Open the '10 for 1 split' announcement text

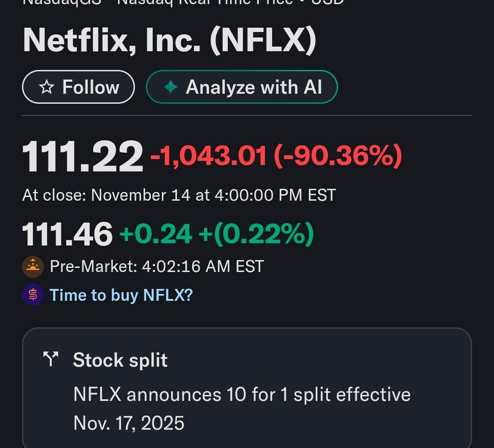242,395
